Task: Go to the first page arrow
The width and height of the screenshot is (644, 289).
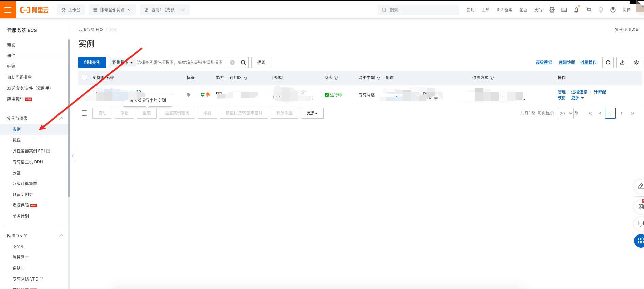Action: (590, 113)
